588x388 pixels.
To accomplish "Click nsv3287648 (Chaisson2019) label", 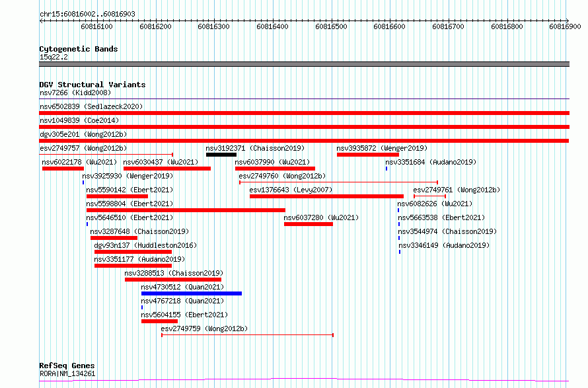I will [139, 231].
